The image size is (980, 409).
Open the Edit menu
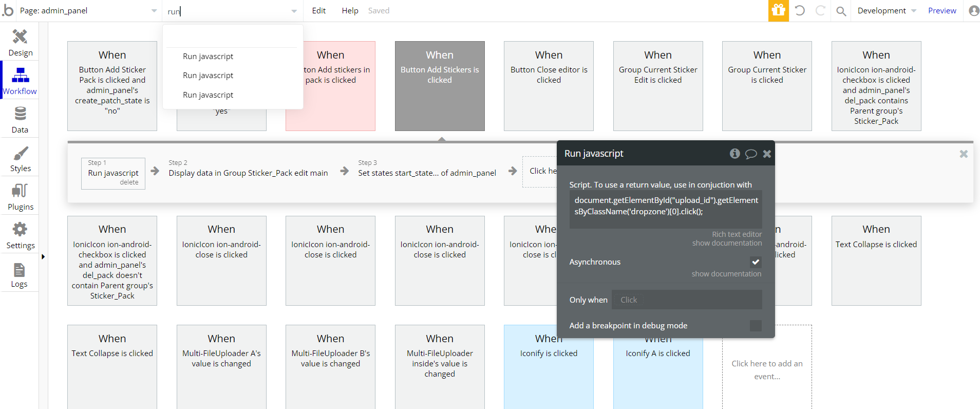[318, 11]
